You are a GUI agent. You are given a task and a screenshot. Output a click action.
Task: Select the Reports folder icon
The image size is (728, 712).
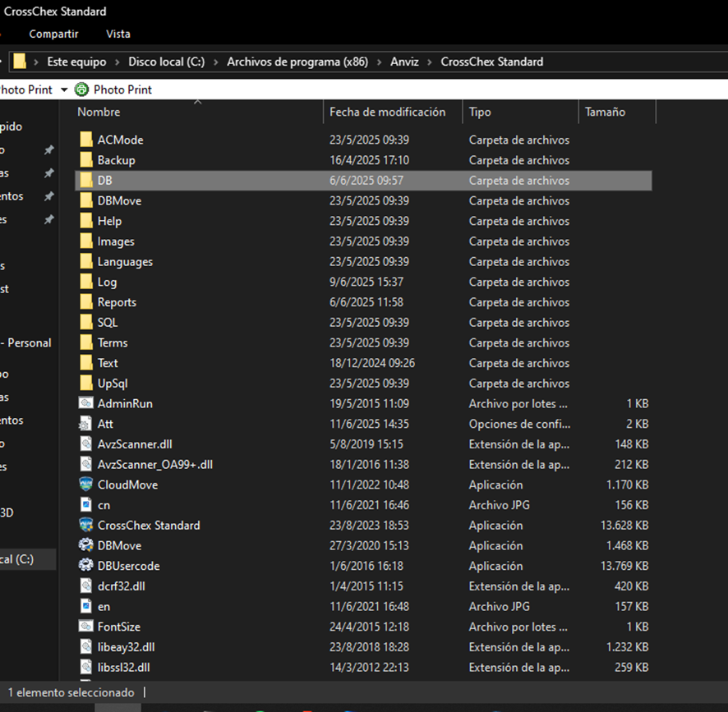[86, 301]
